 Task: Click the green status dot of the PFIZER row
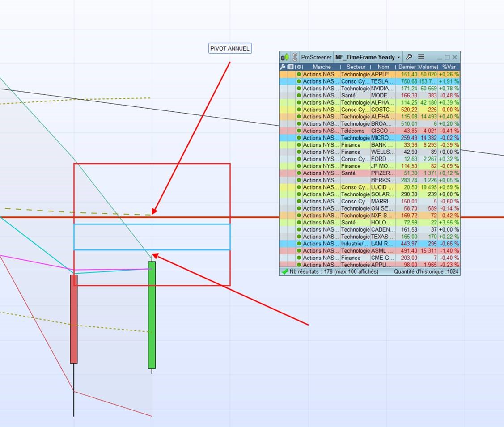pyautogui.click(x=299, y=173)
